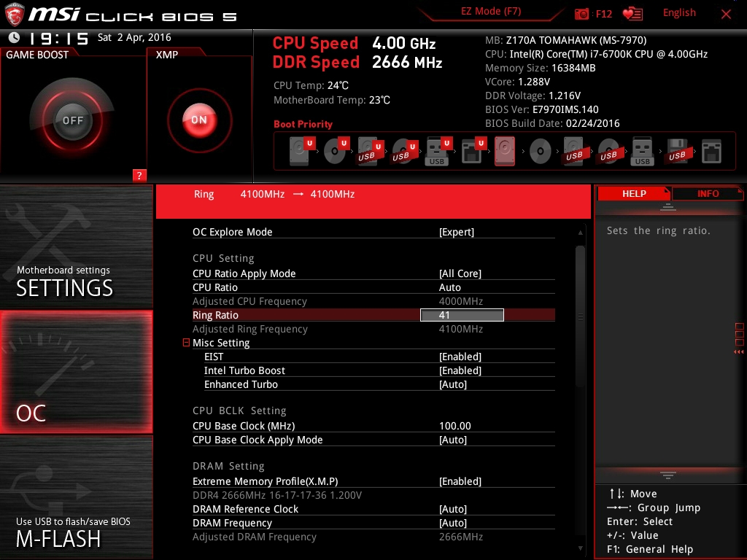747x560 pixels.
Task: Click the Adjusted Ring Frequency 4100MHz value
Action: [461, 329]
